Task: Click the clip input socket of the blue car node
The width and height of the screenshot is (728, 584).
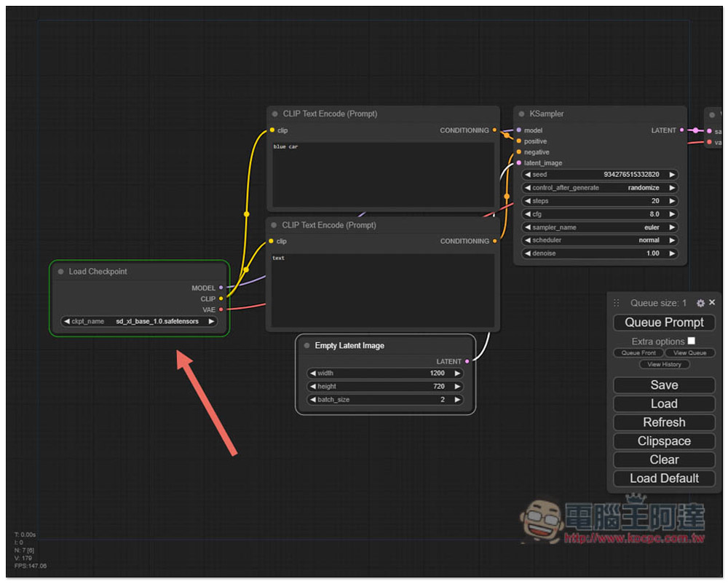Action: pyautogui.click(x=272, y=130)
